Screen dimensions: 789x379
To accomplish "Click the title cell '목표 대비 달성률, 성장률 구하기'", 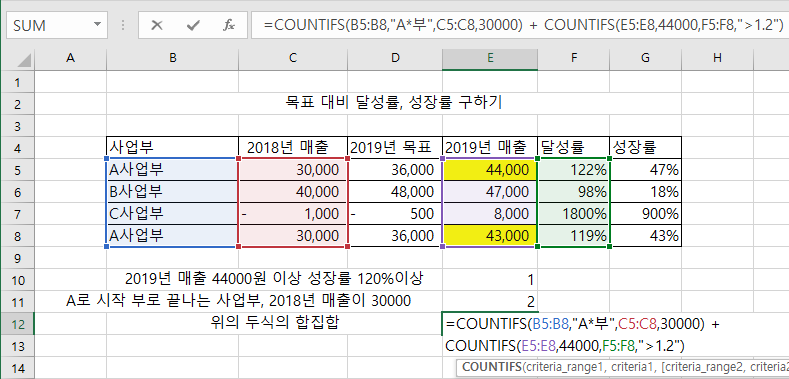I will pyautogui.click(x=393, y=104).
